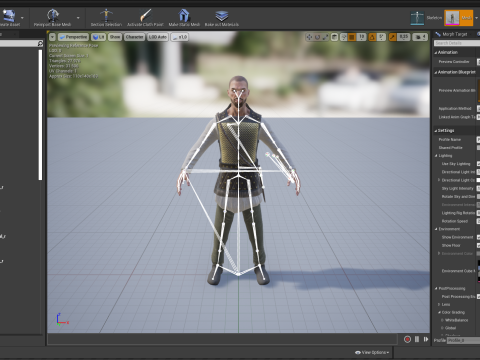Collapse the Animation Blueprint section
Viewport: 480px width, 360px height.
[436, 72]
